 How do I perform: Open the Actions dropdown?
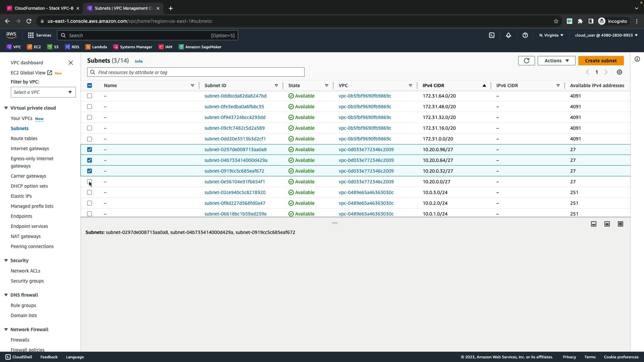pos(556,61)
